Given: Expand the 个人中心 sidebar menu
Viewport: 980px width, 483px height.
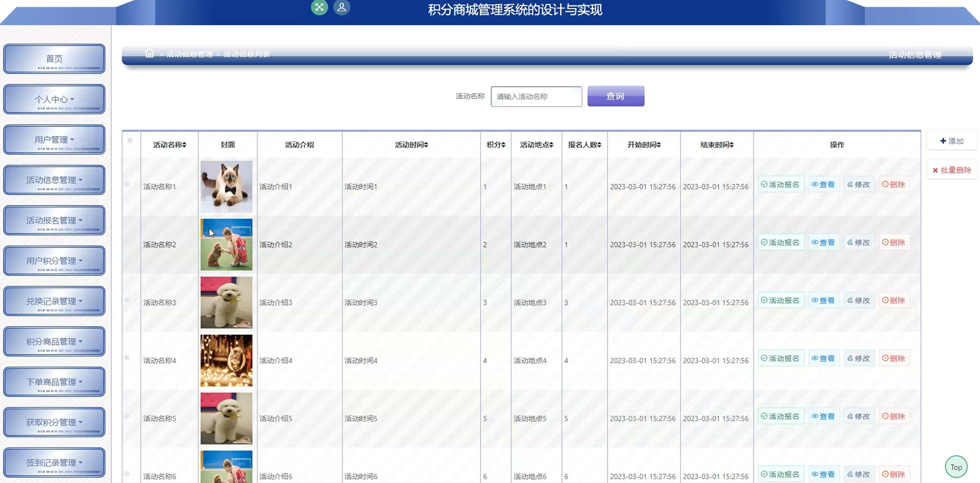Looking at the screenshot, I should pyautogui.click(x=54, y=99).
